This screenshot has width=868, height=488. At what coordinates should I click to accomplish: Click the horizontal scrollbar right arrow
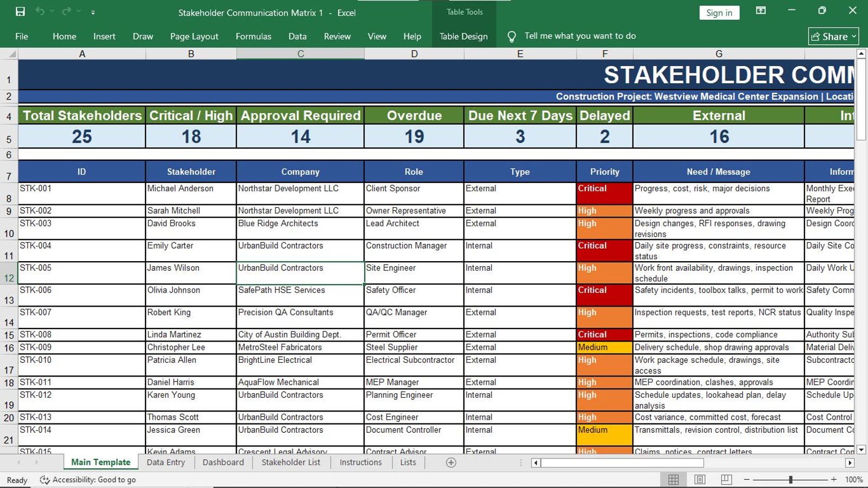click(x=849, y=463)
